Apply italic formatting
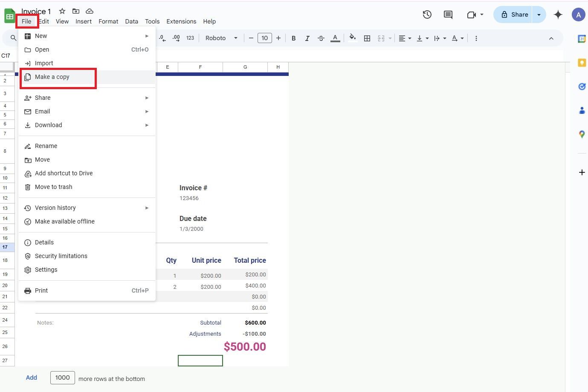Viewport: 588px width, 392px height. [307, 38]
